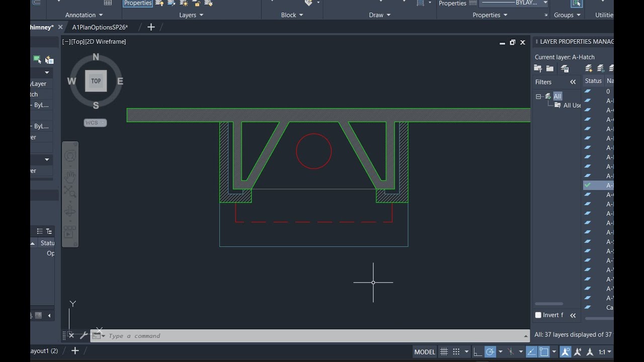
Task: Open the Layer Properties button in the ribbon
Action: coord(138,3)
